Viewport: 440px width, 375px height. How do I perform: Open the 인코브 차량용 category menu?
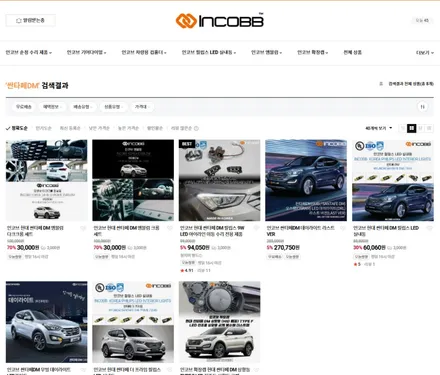pyautogui.click(x=144, y=52)
